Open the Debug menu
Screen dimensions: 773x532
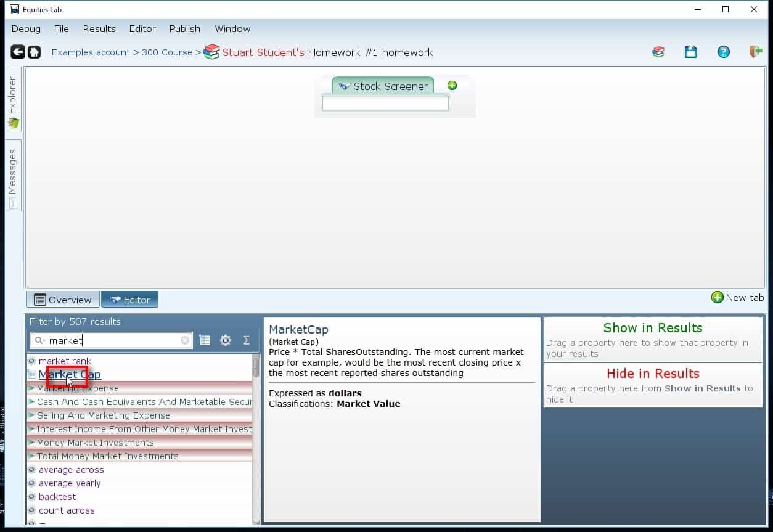pos(26,28)
